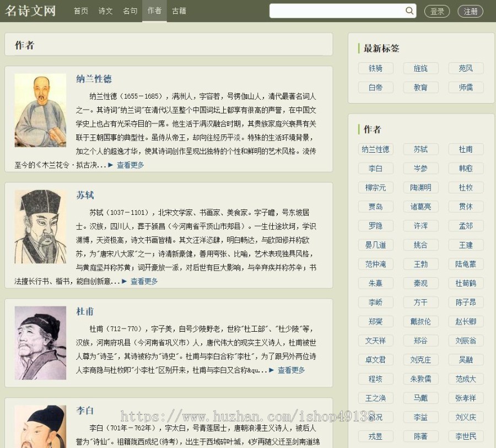Choose 纳兰性德 in sidebar author list

pos(375,149)
